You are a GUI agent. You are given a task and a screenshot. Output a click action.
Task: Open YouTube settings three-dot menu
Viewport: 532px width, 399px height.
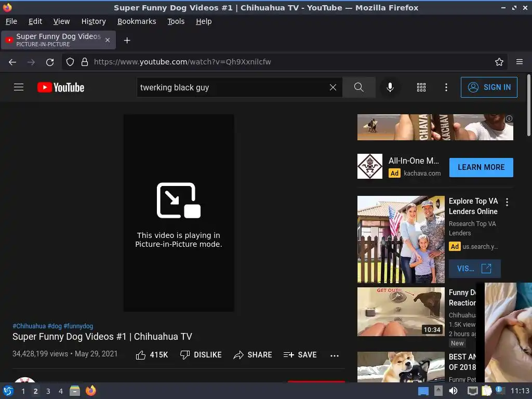tap(446, 87)
